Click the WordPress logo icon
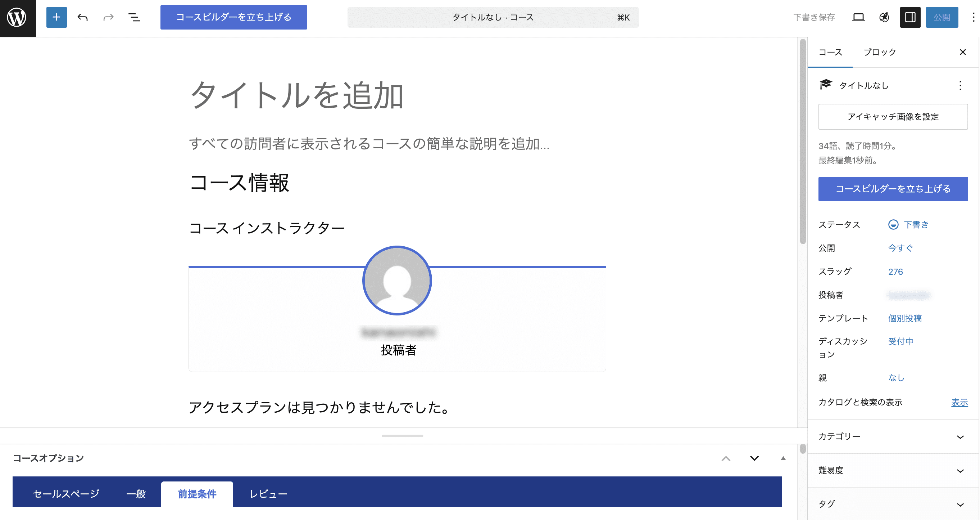 point(17,17)
